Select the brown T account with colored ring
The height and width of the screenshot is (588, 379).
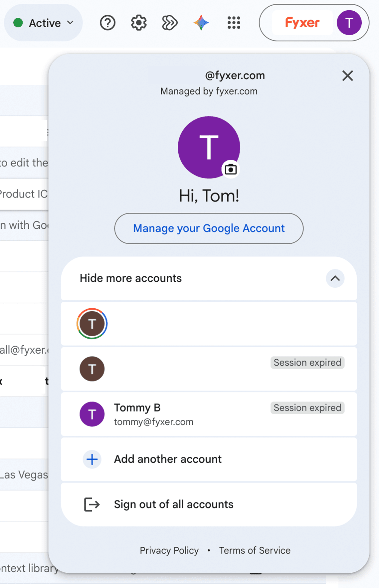209,324
